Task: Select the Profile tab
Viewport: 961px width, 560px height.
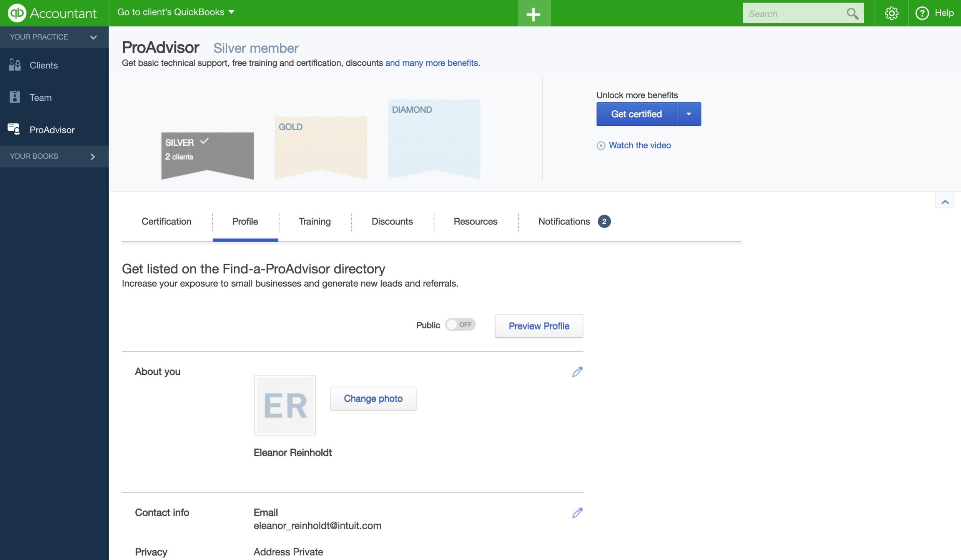Action: click(x=245, y=221)
